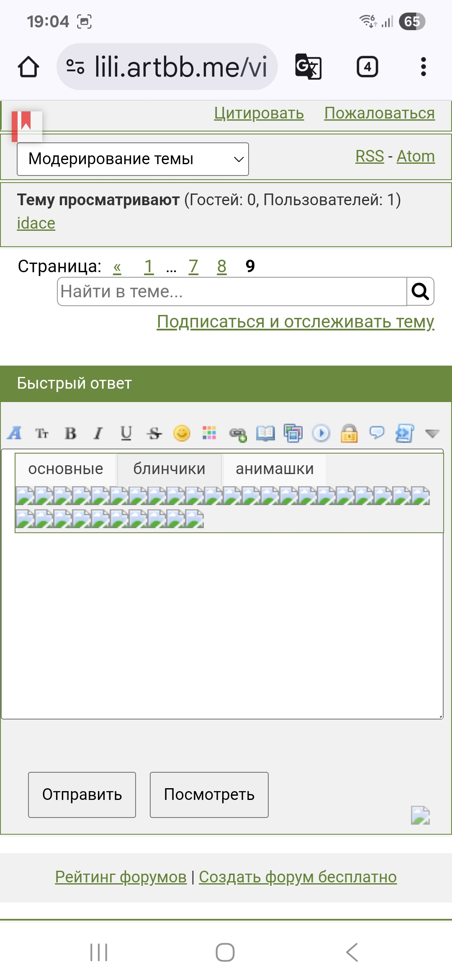This screenshot has width=452, height=980.
Task: Go to page 8 of topic
Action: point(222,266)
